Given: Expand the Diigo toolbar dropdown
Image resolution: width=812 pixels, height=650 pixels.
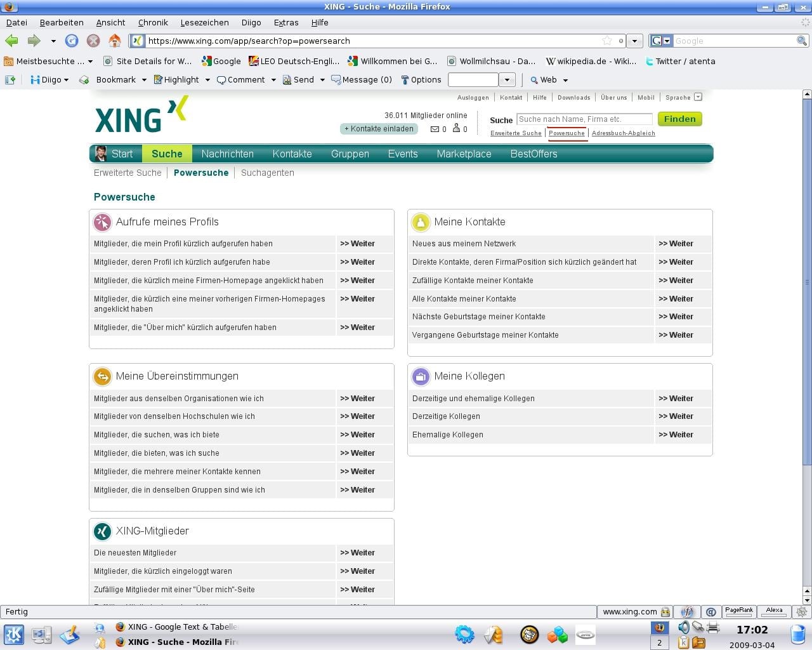Looking at the screenshot, I should (66, 80).
